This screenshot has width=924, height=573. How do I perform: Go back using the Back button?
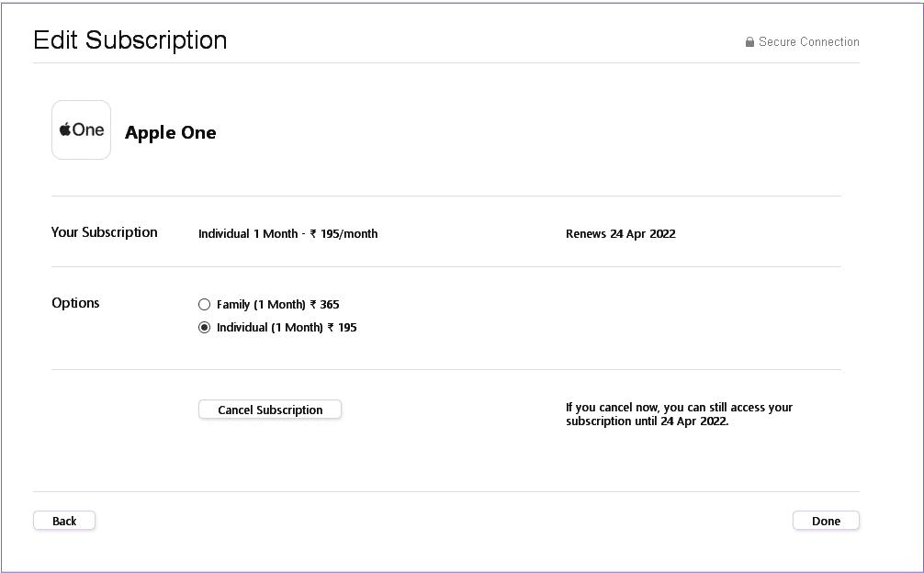[x=64, y=521]
